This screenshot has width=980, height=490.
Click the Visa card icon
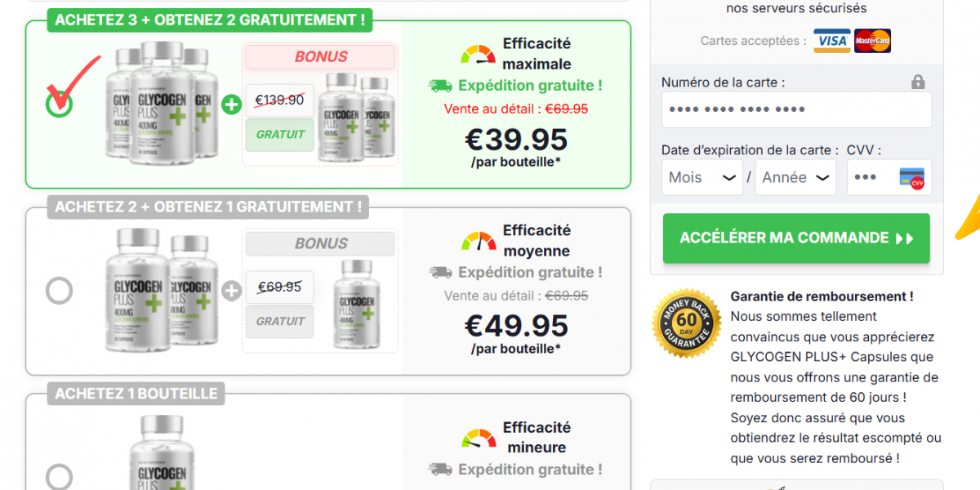pos(831,41)
